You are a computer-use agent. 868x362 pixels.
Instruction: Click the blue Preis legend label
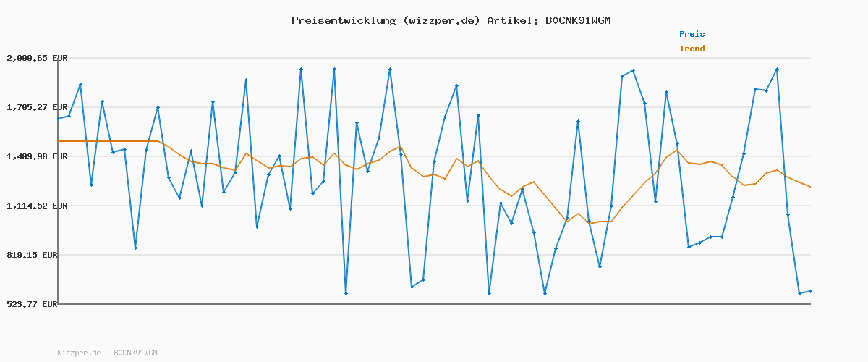point(692,34)
